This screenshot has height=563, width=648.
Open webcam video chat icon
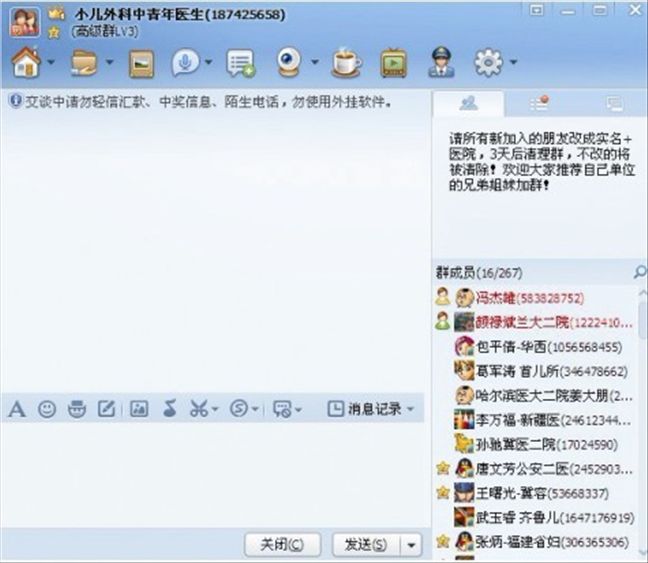click(x=288, y=62)
